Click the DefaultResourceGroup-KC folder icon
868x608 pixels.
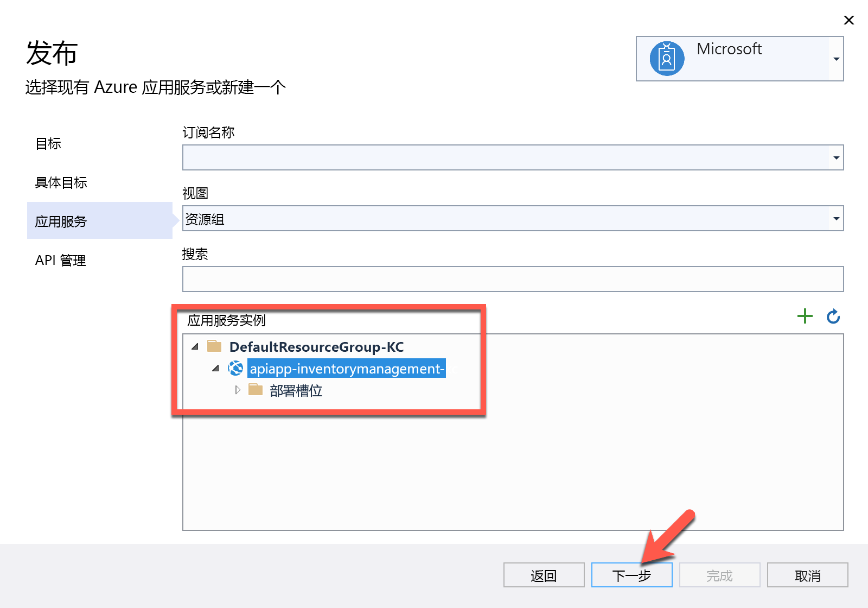coord(214,346)
